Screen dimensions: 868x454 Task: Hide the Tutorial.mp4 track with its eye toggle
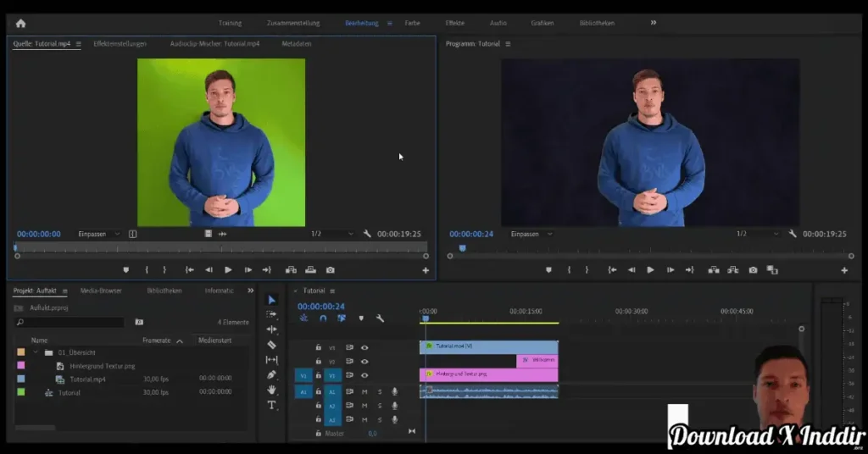coord(364,348)
